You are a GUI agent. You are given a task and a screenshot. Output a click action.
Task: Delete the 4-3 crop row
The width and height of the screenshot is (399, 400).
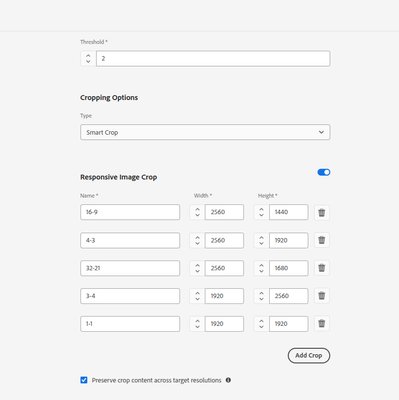point(322,240)
